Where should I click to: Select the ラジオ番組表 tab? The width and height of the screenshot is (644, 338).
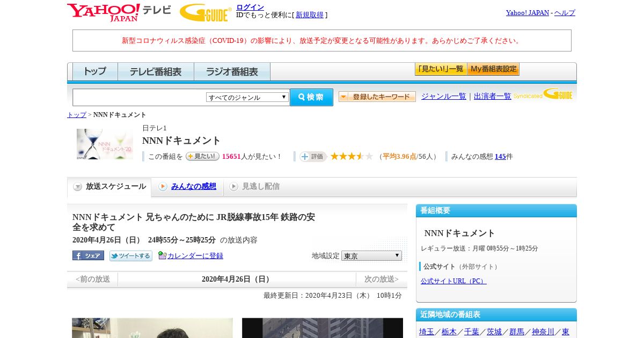(x=232, y=71)
